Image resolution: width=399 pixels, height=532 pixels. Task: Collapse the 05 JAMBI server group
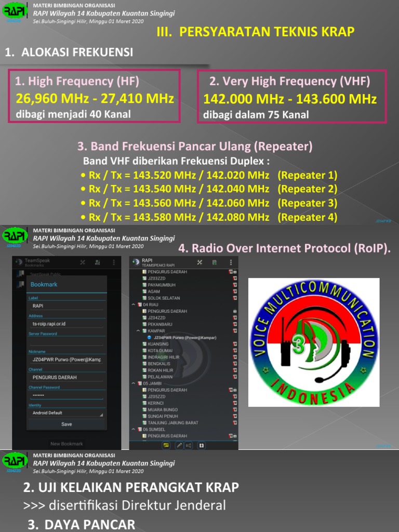click(134, 383)
